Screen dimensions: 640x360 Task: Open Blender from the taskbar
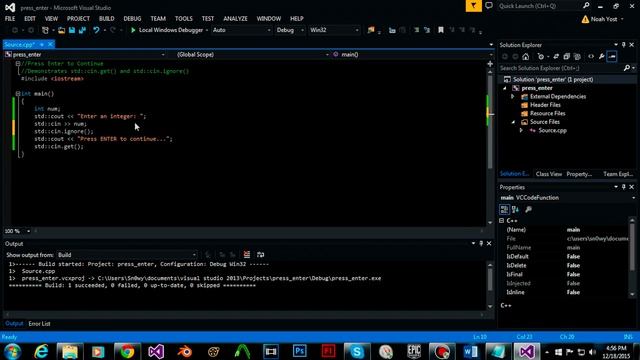184,351
